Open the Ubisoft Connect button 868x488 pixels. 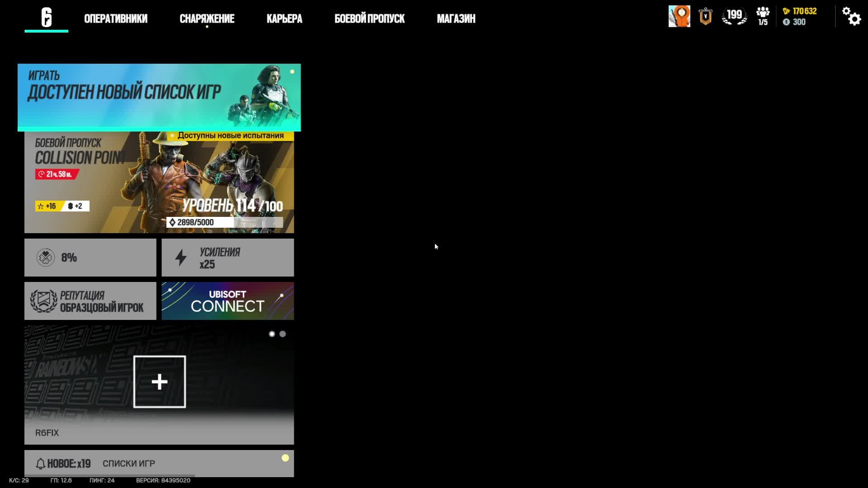point(227,301)
